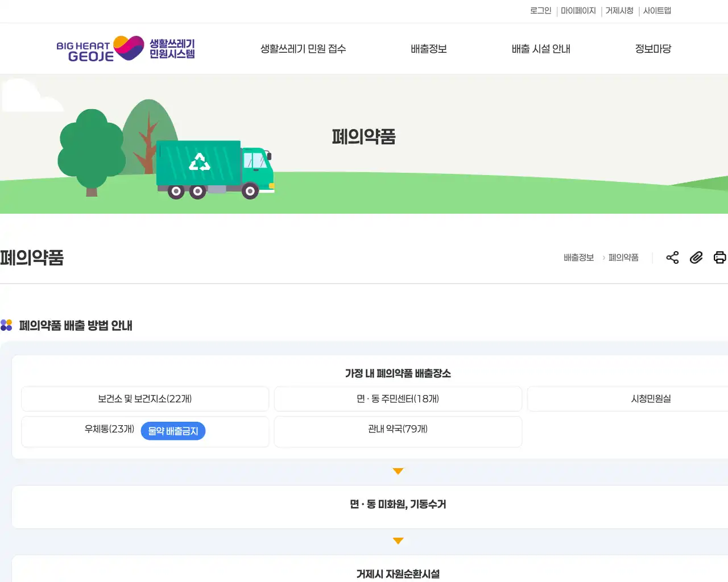Image resolution: width=728 pixels, height=582 pixels.
Task: Click the orange arrow below 배출장소 box
Action: coord(398,471)
